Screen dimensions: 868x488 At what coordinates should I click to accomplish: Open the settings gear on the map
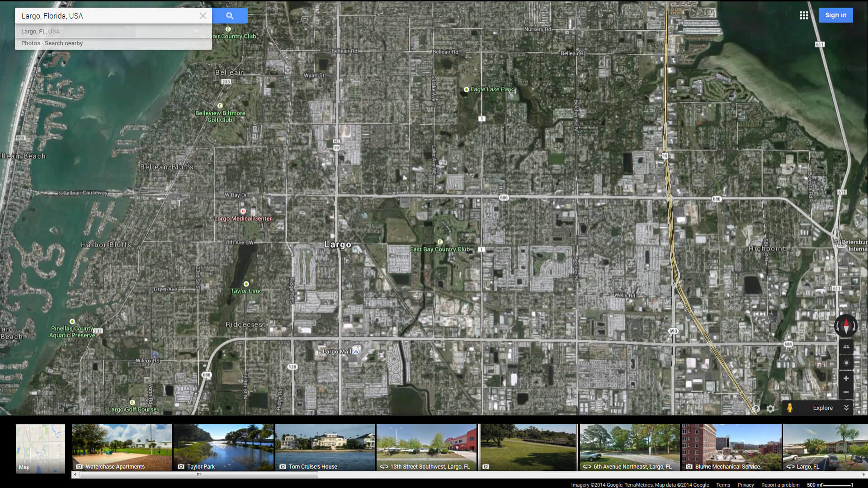pos(770,409)
